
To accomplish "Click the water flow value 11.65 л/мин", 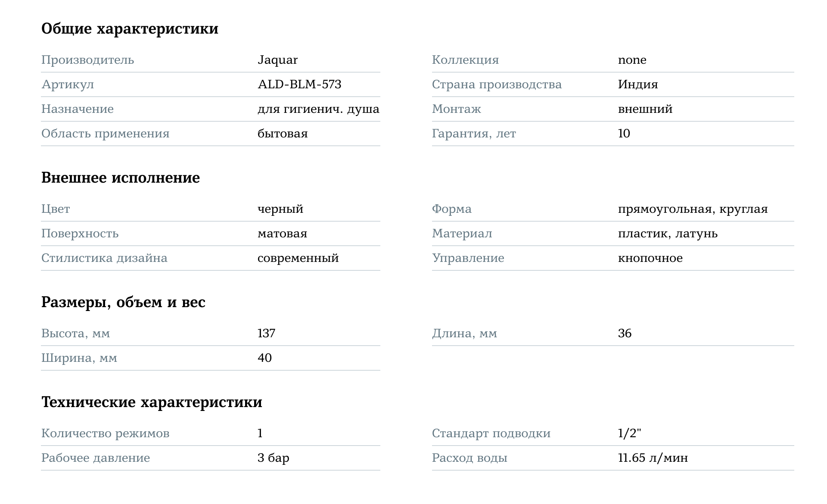I will 653,458.
